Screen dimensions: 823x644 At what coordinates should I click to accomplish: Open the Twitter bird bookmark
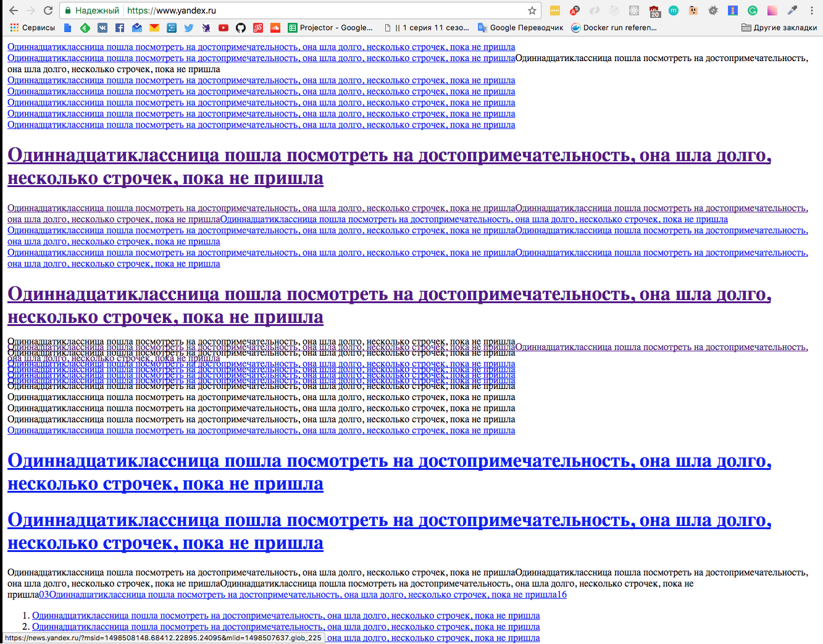pyautogui.click(x=189, y=28)
